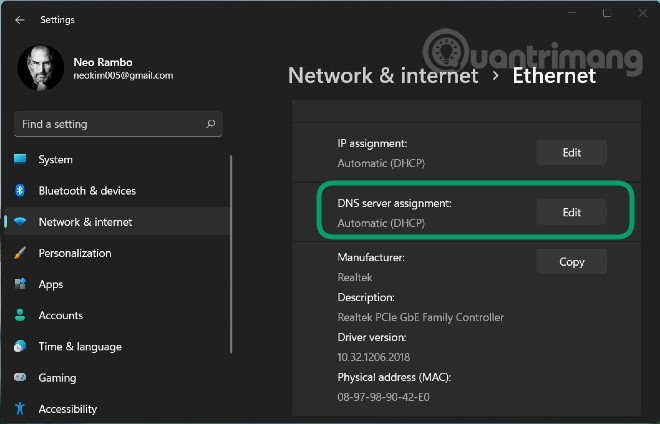The image size is (660, 424).
Task: Select Time & language in sidebar
Action: pyautogui.click(x=80, y=347)
